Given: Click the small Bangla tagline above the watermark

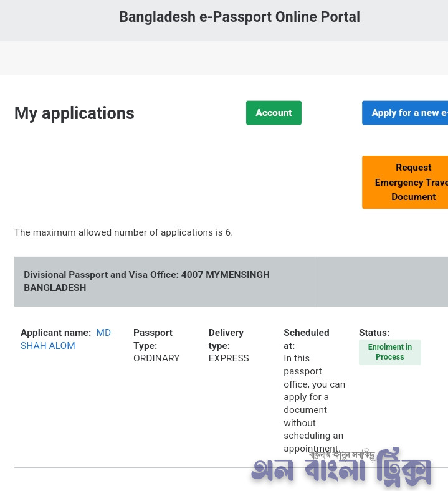Looking at the screenshot, I should (x=341, y=455).
